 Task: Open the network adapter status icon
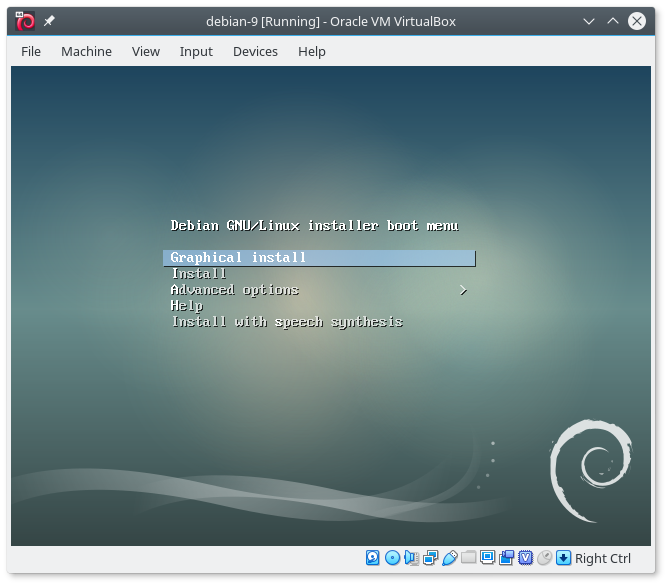[x=430, y=558]
